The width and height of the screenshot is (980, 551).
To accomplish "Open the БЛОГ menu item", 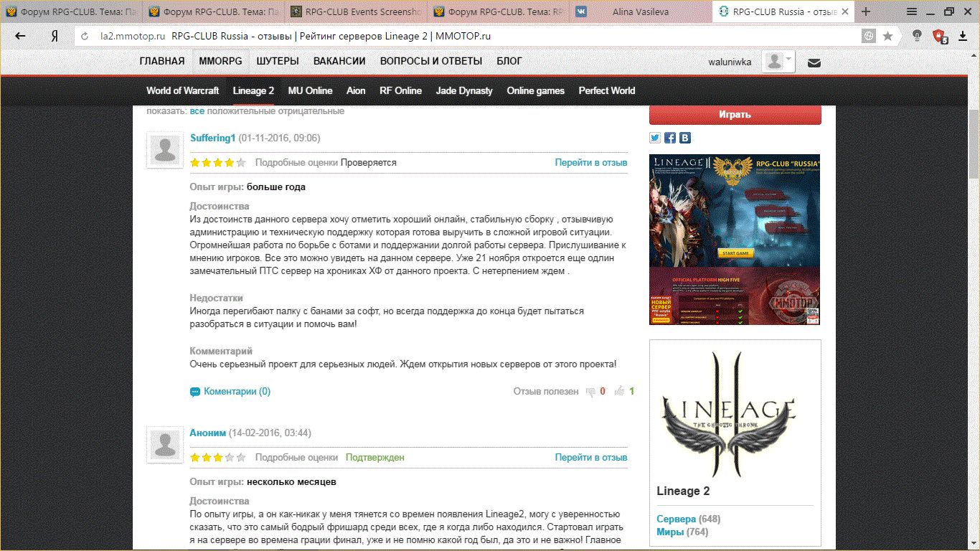I will pyautogui.click(x=509, y=62).
